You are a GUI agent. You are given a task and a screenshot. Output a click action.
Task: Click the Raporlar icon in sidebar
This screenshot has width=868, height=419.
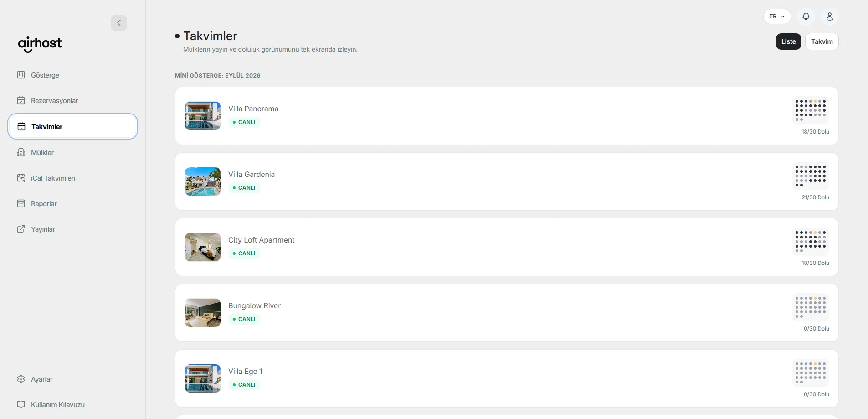(21, 203)
